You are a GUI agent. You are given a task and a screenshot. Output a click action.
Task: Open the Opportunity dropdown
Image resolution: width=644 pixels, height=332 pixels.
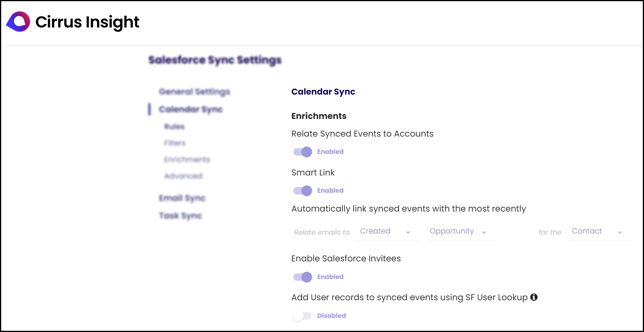[x=461, y=232]
